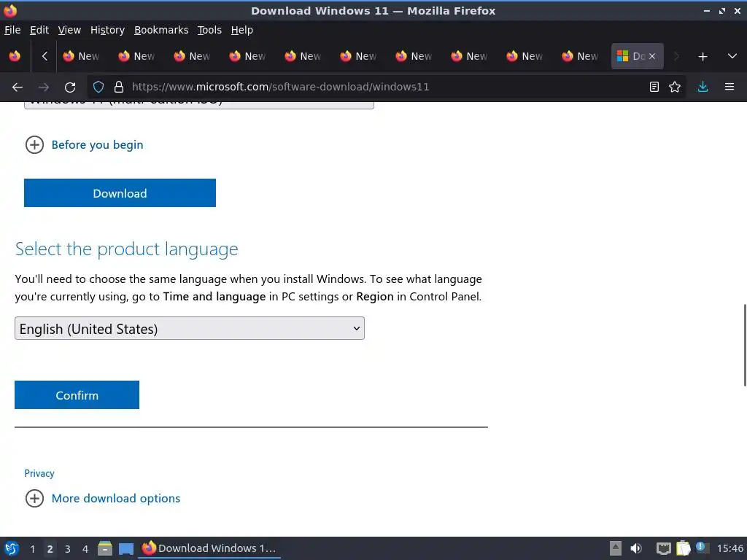The height and width of the screenshot is (560, 747).
Task: Click the taskbar clock 15:46
Action: (729, 548)
